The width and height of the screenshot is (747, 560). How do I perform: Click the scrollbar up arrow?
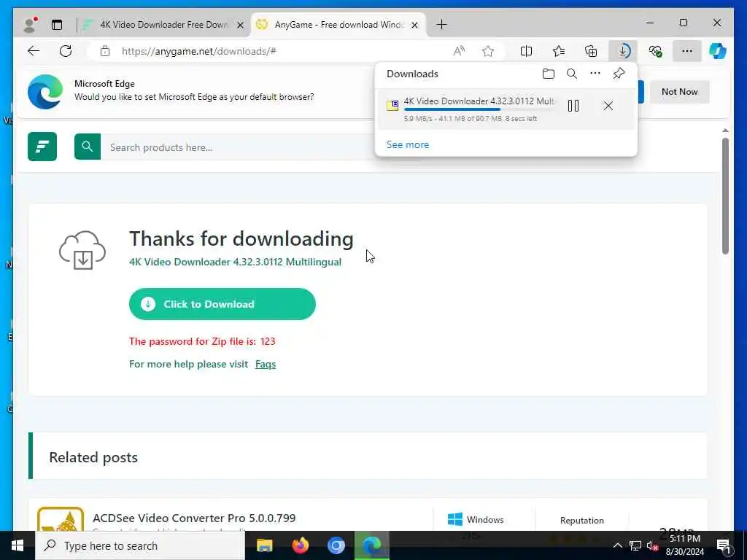(725, 131)
